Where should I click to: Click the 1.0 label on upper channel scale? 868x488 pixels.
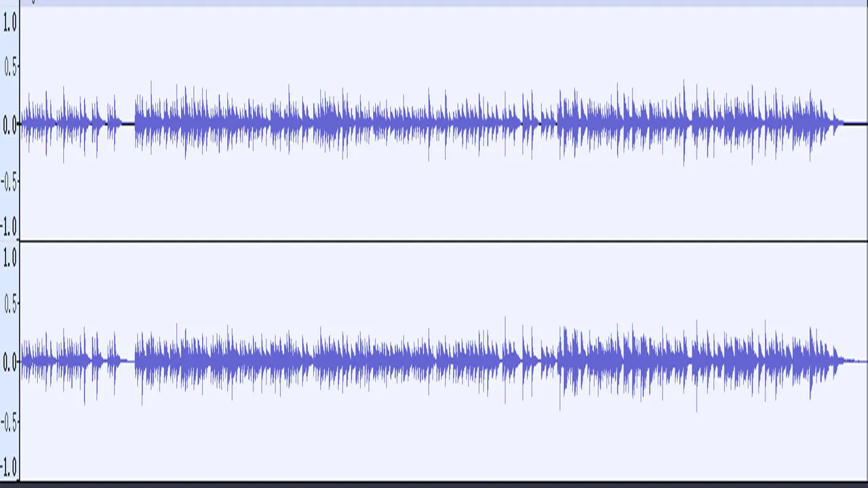tap(10, 24)
